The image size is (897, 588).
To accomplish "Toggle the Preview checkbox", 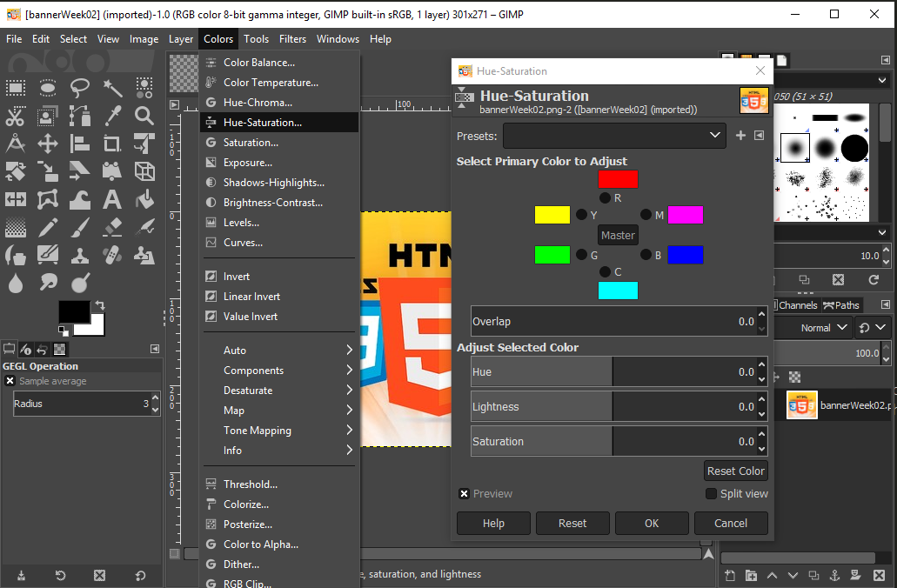I will (464, 493).
